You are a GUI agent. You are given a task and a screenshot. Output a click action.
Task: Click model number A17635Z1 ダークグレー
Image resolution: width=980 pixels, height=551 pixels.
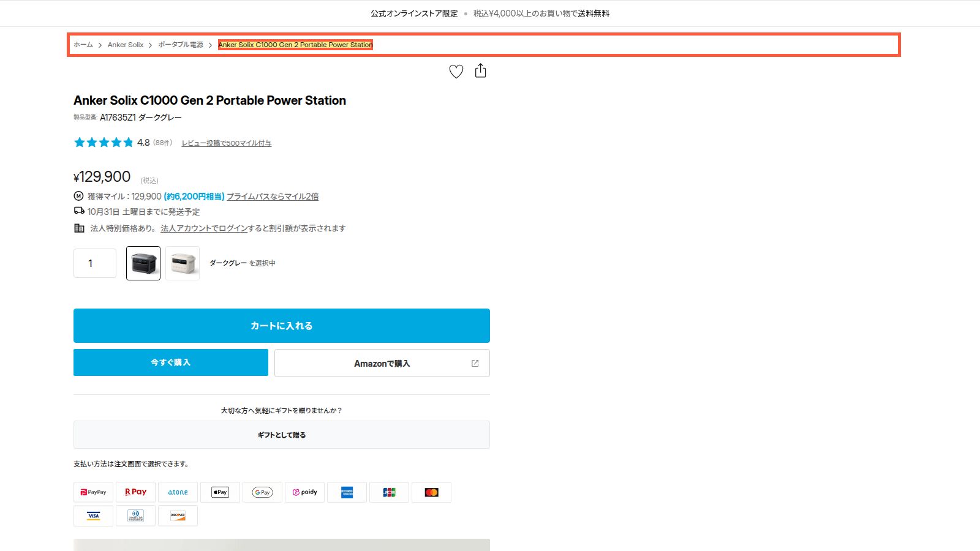(141, 118)
